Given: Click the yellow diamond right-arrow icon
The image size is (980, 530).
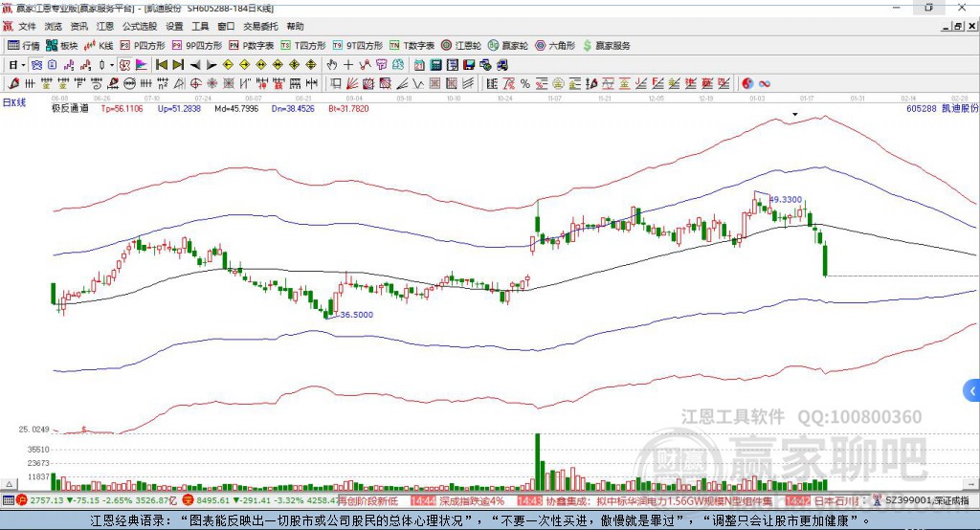Looking at the screenshot, I should (x=244, y=64).
